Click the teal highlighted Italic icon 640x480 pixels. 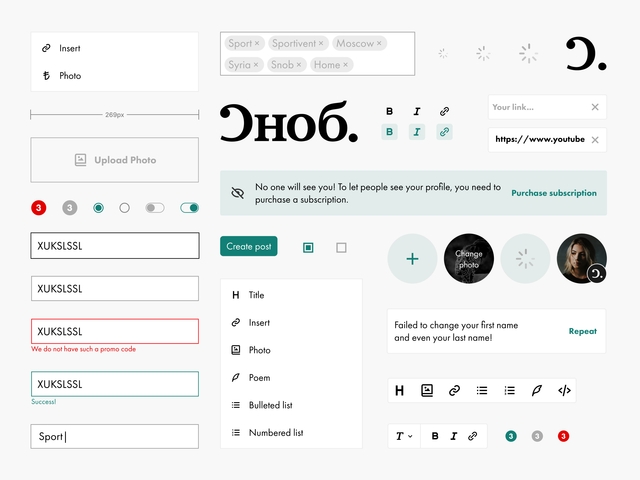(417, 132)
